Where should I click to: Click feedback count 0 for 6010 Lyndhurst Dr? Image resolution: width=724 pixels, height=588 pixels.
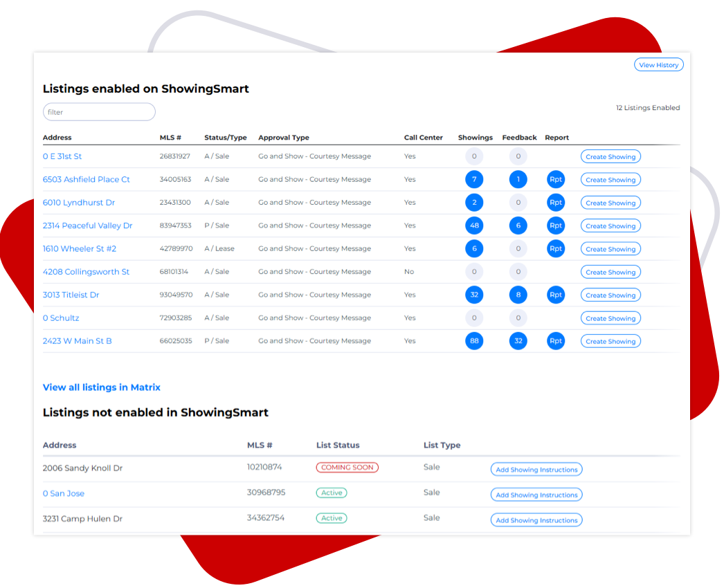coord(518,203)
